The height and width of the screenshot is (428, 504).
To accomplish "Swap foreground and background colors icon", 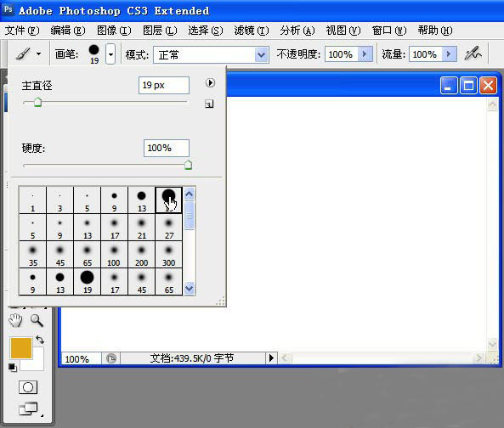I will click(40, 340).
